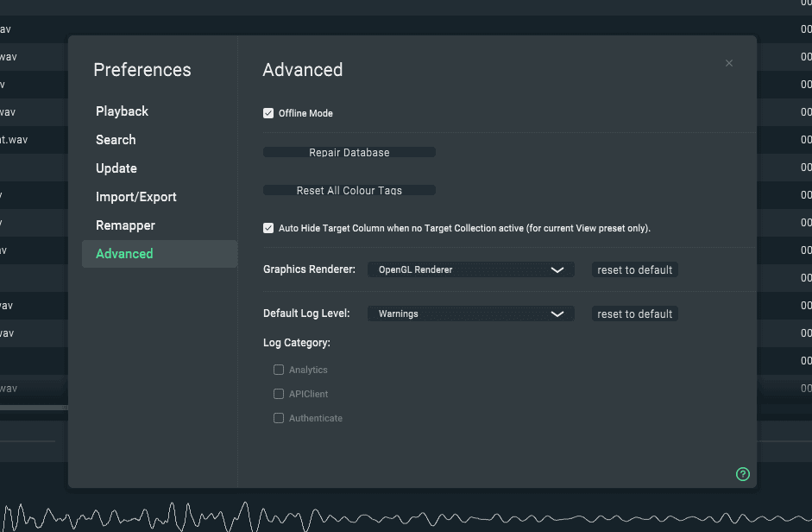Switch to the Search preferences section

(116, 140)
